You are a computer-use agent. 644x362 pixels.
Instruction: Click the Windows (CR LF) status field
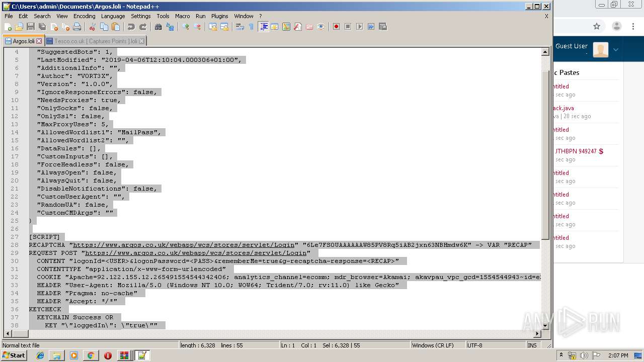438,345
